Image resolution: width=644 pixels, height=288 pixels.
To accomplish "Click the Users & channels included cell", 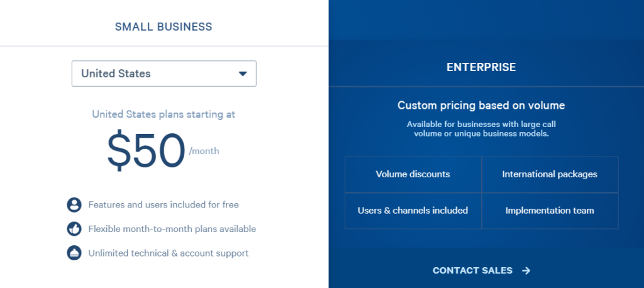I will click(413, 211).
